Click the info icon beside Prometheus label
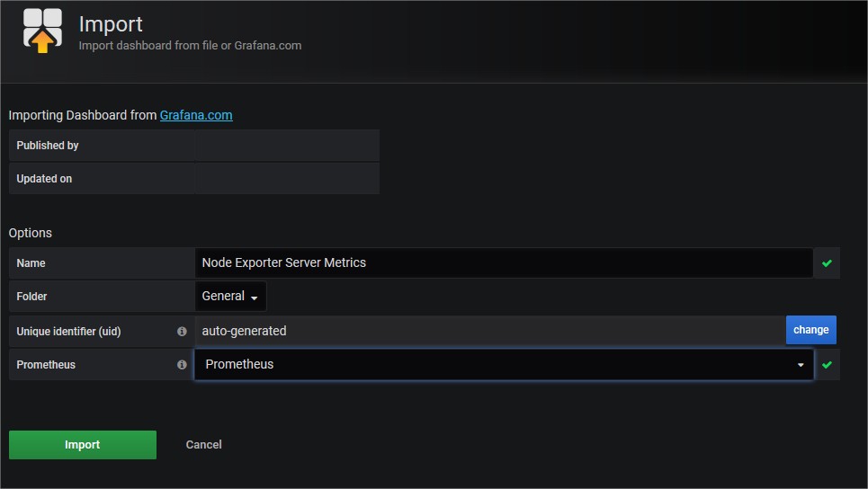Image resolution: width=868 pixels, height=489 pixels. point(182,365)
